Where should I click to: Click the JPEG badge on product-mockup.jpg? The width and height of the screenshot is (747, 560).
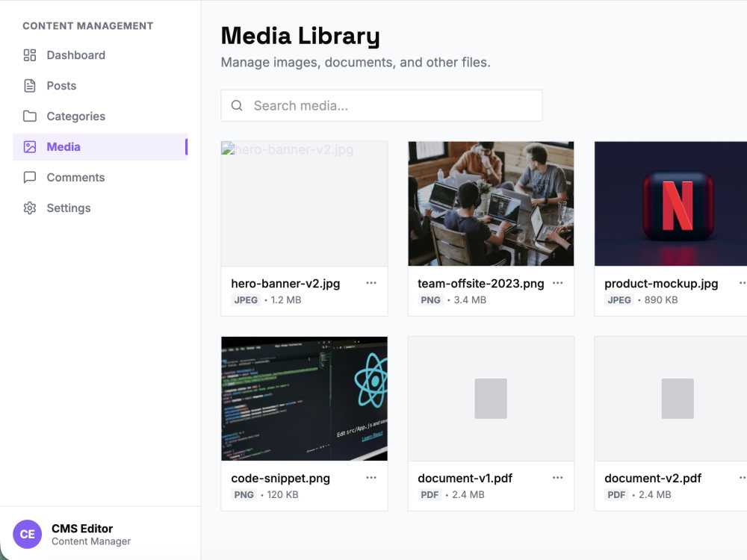(619, 300)
